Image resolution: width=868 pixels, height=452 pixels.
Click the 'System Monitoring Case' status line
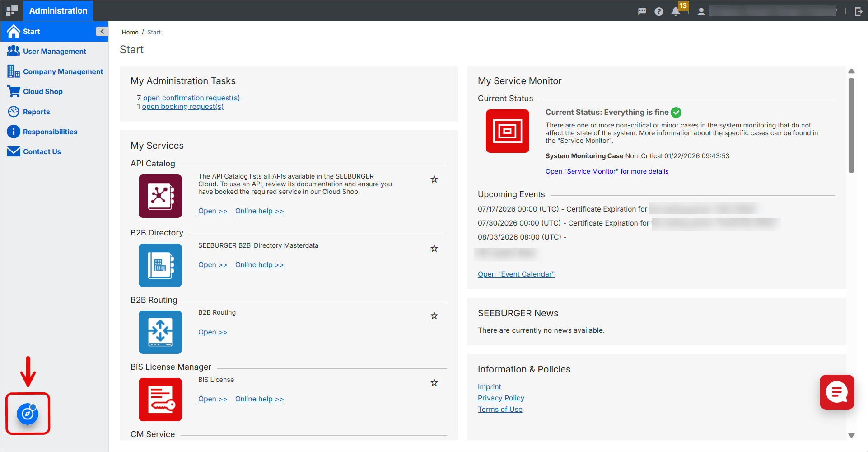tap(637, 156)
